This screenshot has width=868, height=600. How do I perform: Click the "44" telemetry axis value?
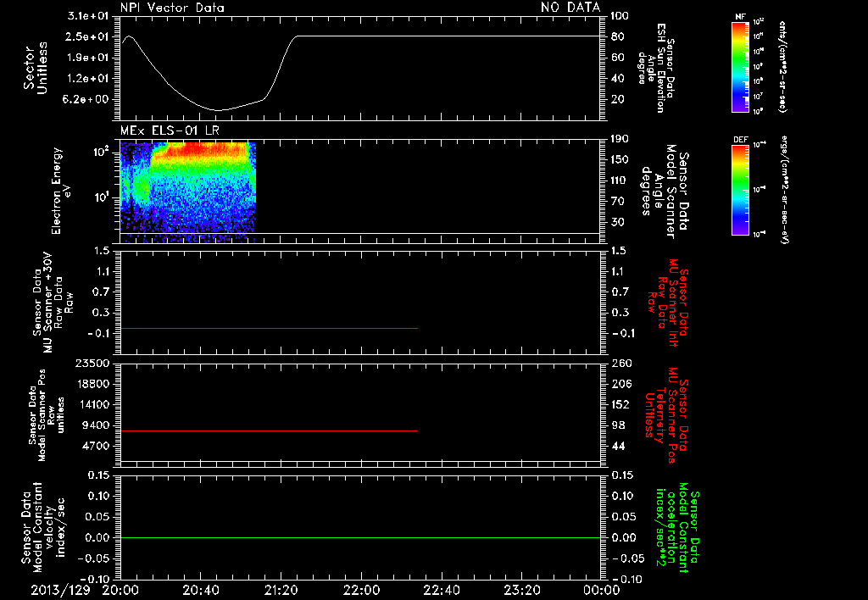pos(619,446)
